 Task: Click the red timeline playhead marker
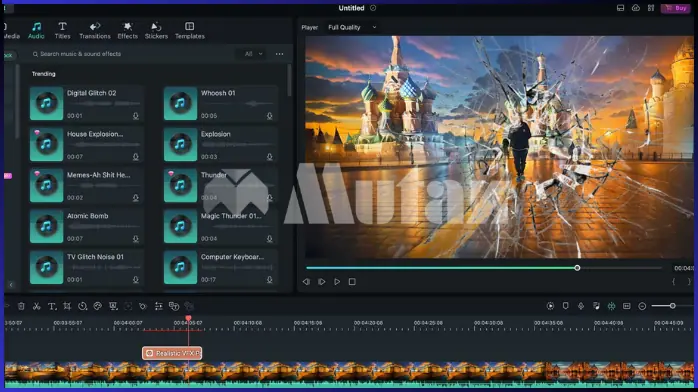coord(188,319)
